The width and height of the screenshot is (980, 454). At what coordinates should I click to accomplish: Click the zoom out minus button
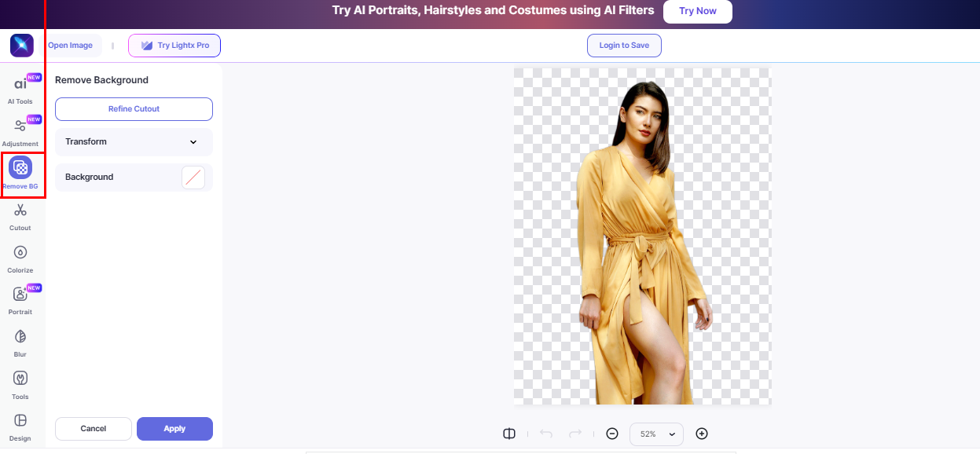tap(612, 434)
